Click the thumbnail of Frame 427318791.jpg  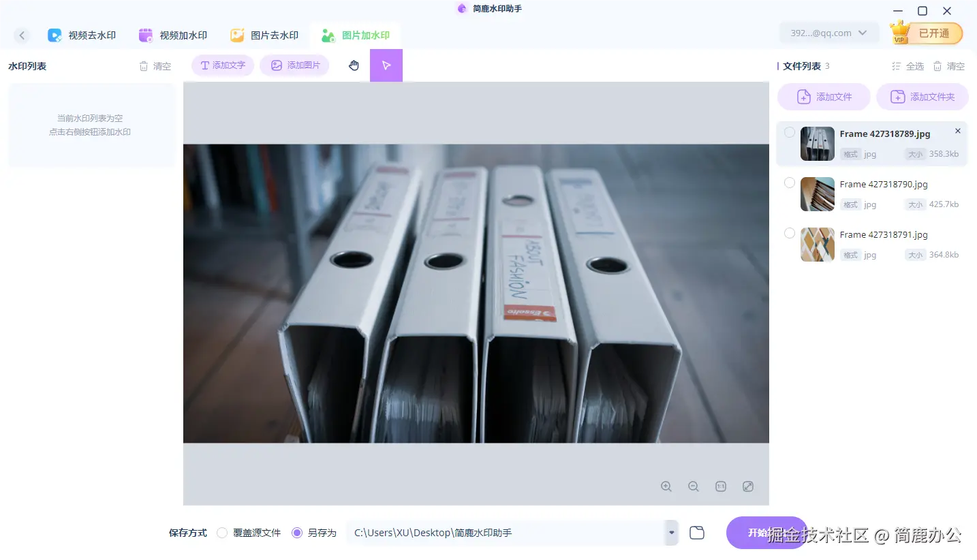pos(817,245)
